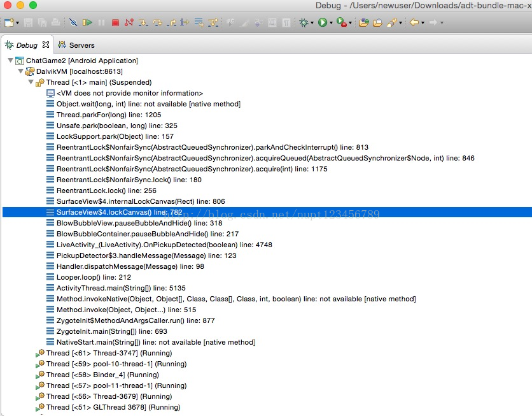This screenshot has height=416, width=532.
Task: Open the Search dropdown arrow
Action: [401, 23]
